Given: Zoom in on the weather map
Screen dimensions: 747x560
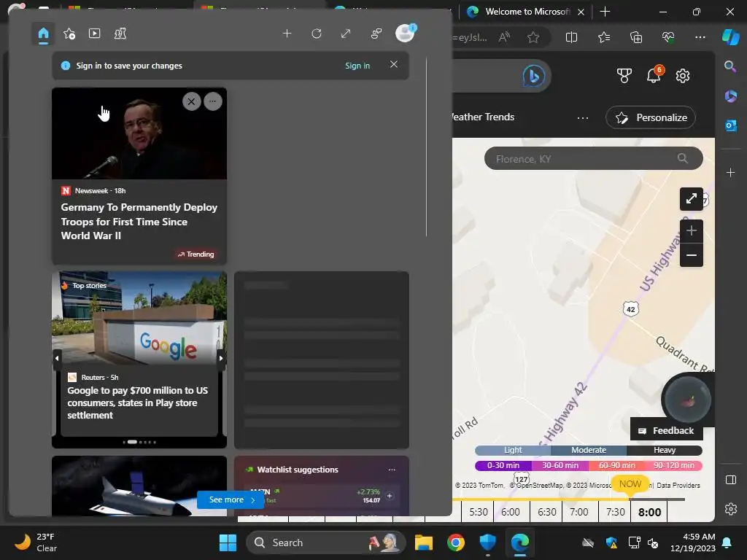Looking at the screenshot, I should 692,231.
